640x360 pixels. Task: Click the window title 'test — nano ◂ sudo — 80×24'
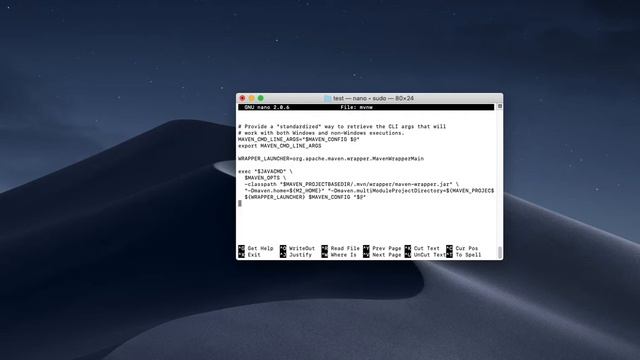coord(373,98)
